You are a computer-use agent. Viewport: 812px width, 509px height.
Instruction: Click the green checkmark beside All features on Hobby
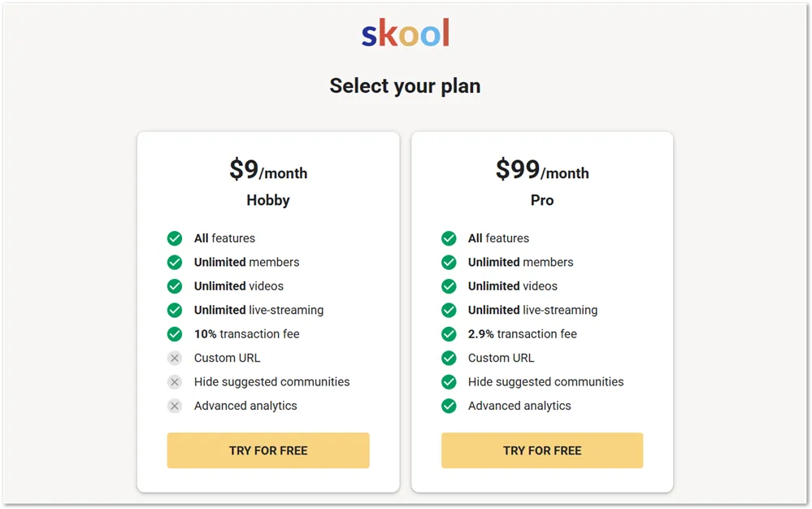click(175, 238)
